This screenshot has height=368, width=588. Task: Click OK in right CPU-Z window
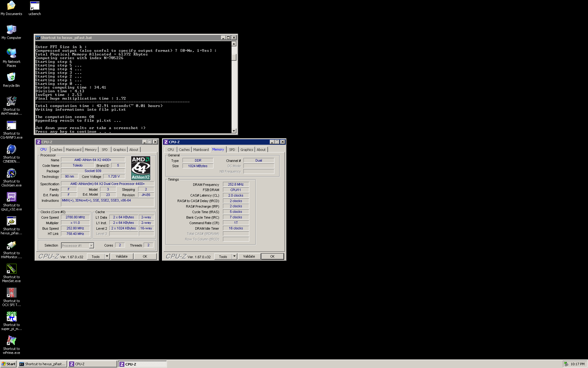point(273,256)
